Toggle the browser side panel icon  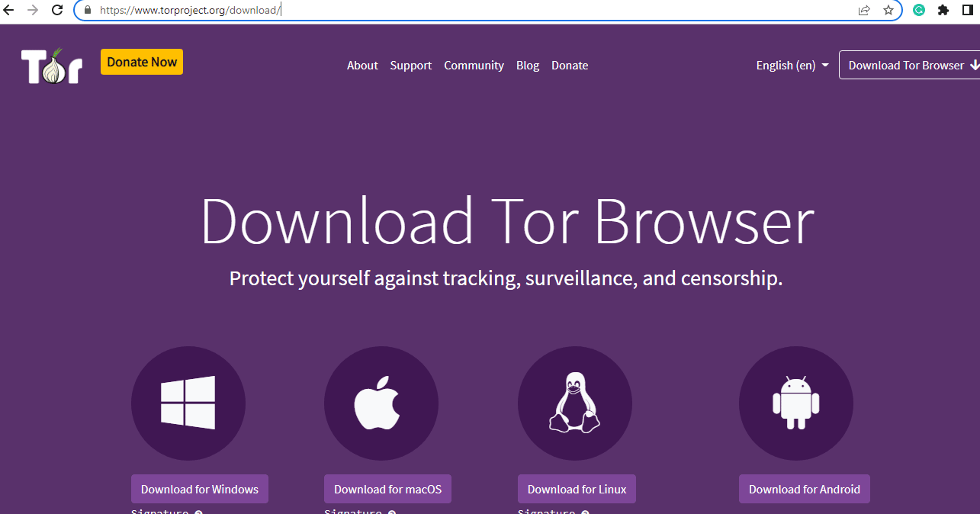click(968, 10)
